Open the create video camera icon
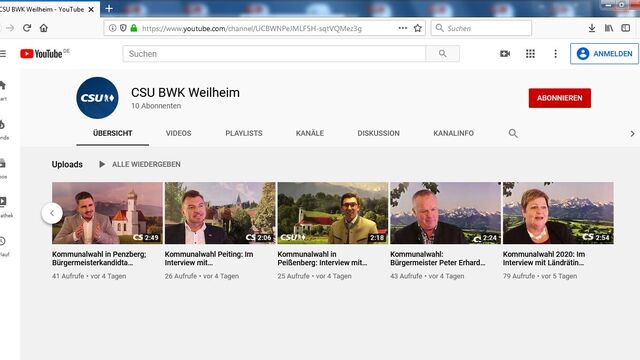Image resolution: width=640 pixels, height=360 pixels. 505,53
